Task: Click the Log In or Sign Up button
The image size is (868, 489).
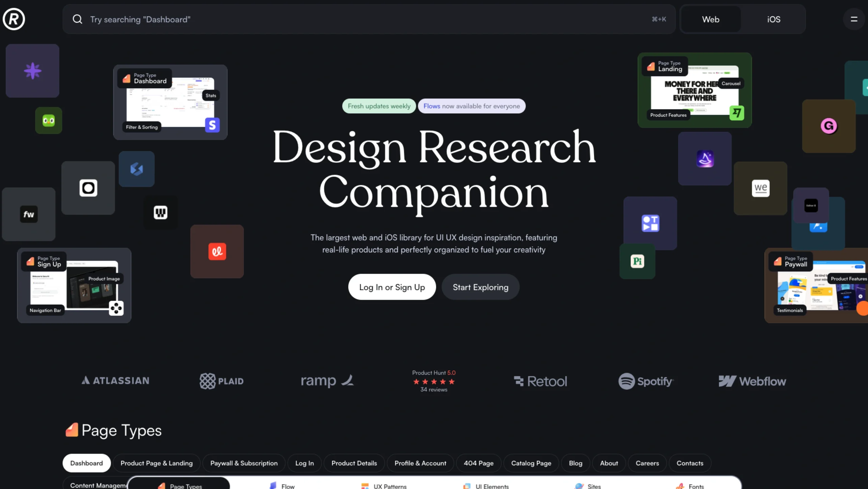Action: (392, 287)
